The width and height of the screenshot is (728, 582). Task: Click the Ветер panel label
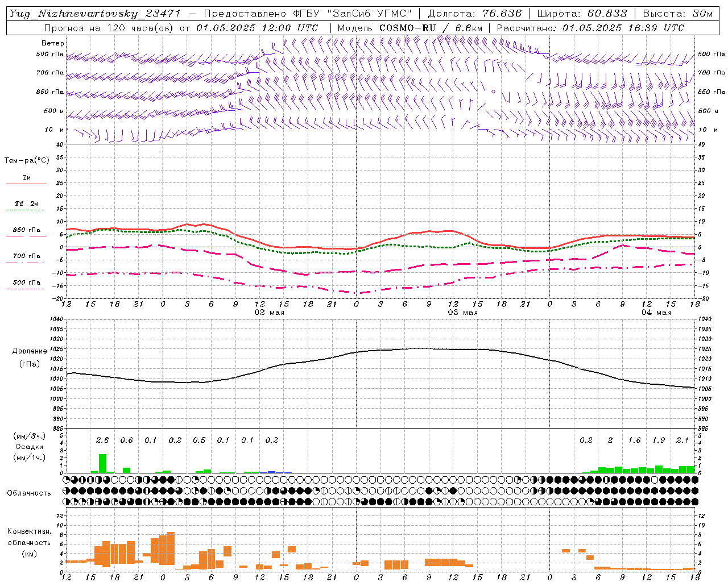click(x=53, y=43)
